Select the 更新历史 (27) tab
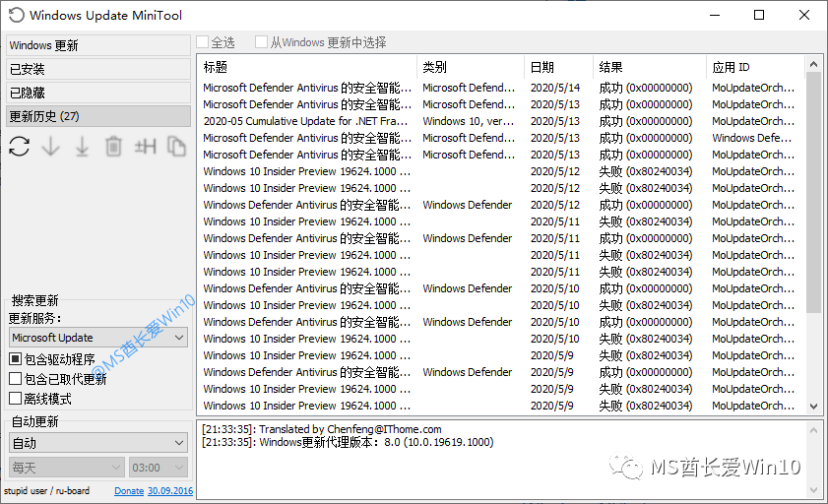This screenshot has width=828, height=504. point(98,116)
